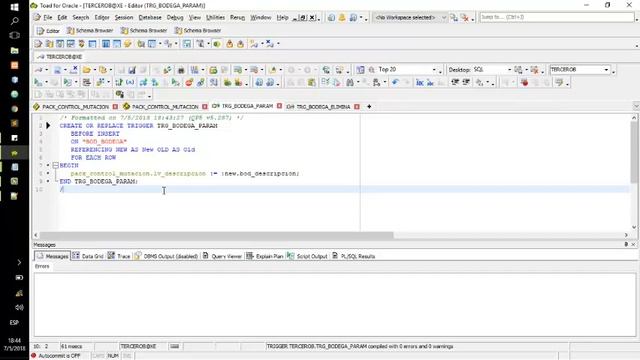Open the File menu
Image resolution: width=640 pixels, height=360 pixels.
48,18
